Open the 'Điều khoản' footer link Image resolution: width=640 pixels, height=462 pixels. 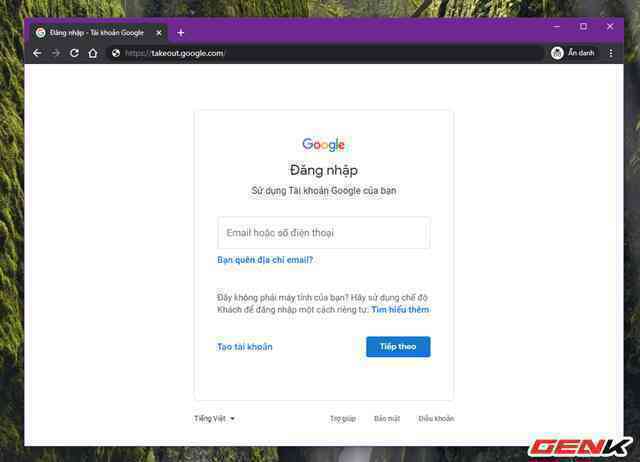tap(436, 419)
